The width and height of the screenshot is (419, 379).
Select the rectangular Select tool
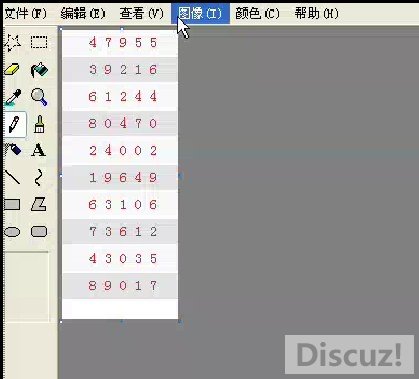click(39, 42)
